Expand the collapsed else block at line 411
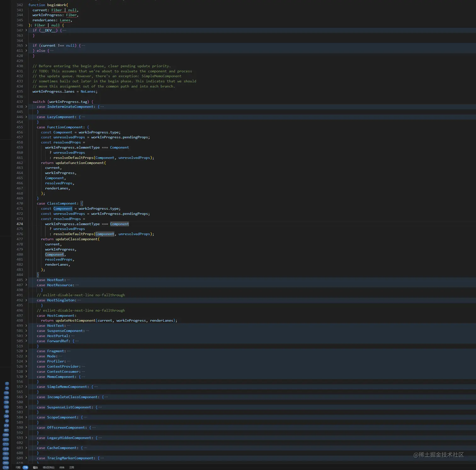The height and width of the screenshot is (470, 476). pyautogui.click(x=26, y=51)
